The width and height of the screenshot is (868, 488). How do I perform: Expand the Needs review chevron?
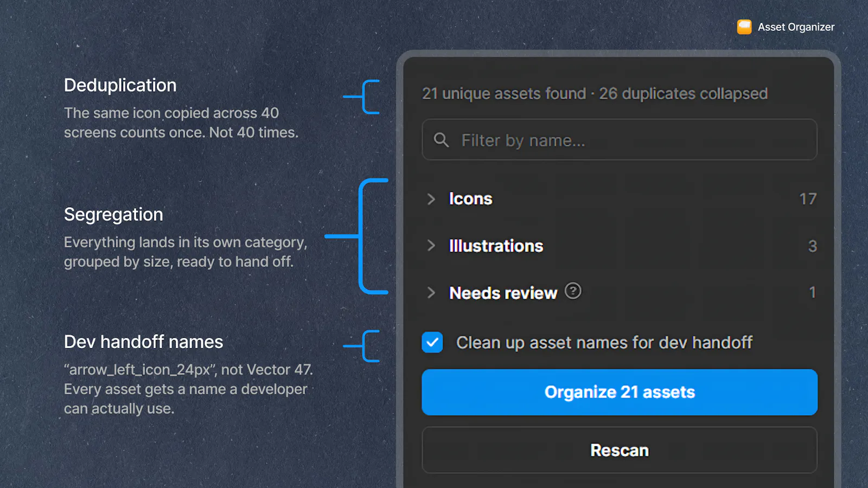point(431,293)
